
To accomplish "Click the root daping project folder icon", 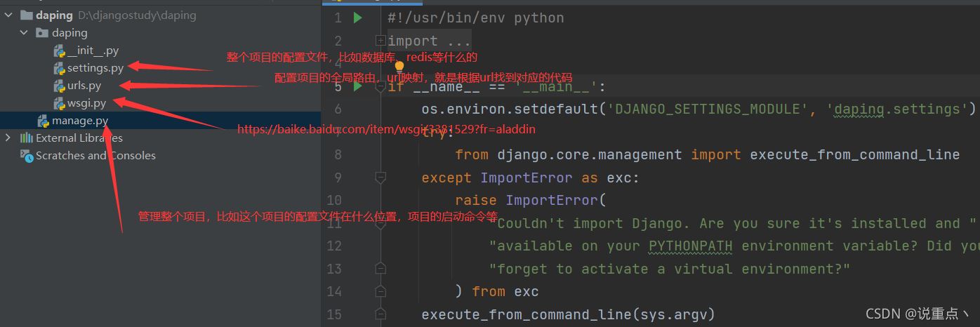I will [25, 15].
